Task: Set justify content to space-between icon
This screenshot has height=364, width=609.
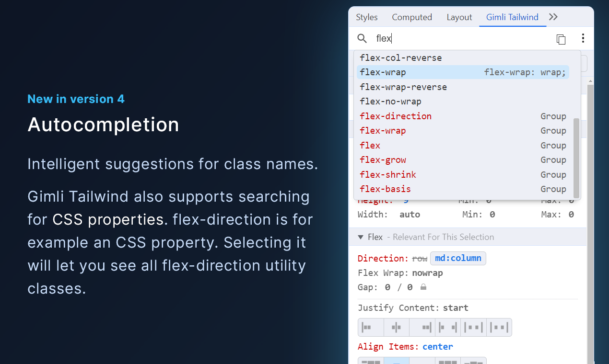Action: click(x=448, y=328)
